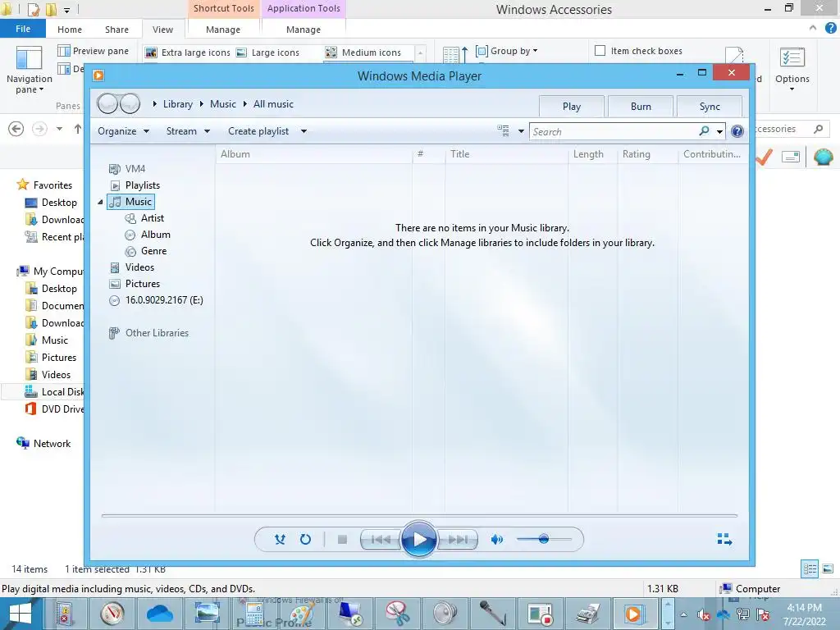Click the All music breadcrumb
This screenshot has height=630, width=840.
click(273, 104)
